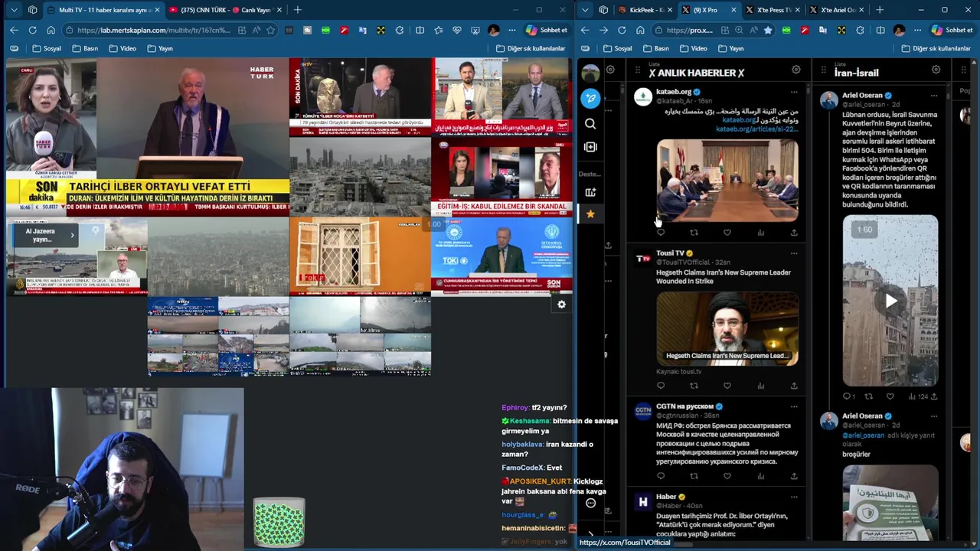The height and width of the screenshot is (551, 980).
Task: Expand the Al Jazeera yayın overlay arrow
Action: coord(72,235)
